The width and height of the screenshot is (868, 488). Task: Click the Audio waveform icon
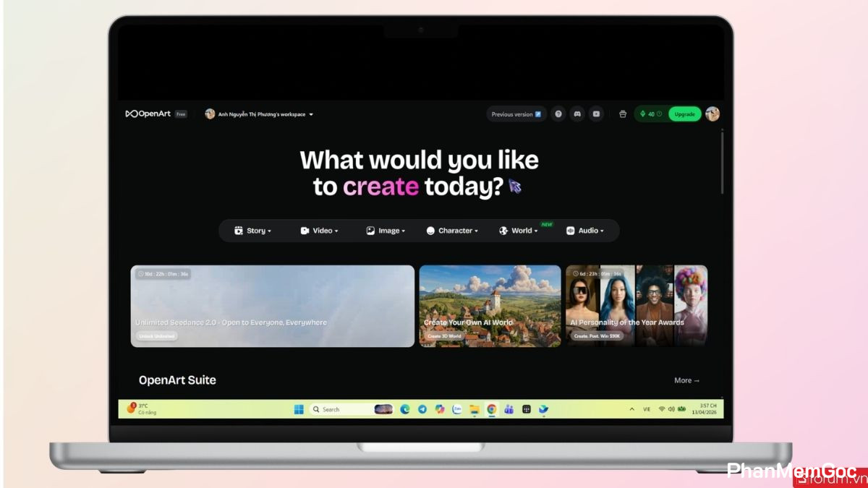pyautogui.click(x=570, y=231)
